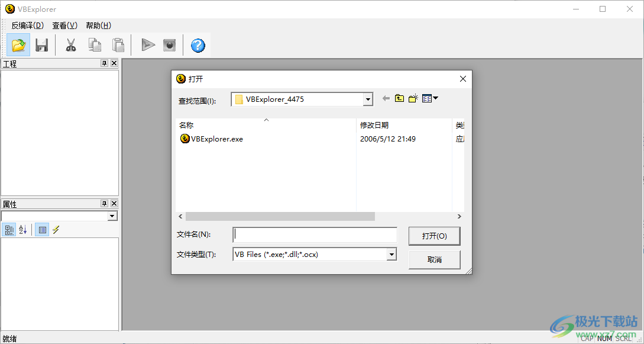Open the 帮助(H) menu
The image size is (644, 344).
coord(99,25)
